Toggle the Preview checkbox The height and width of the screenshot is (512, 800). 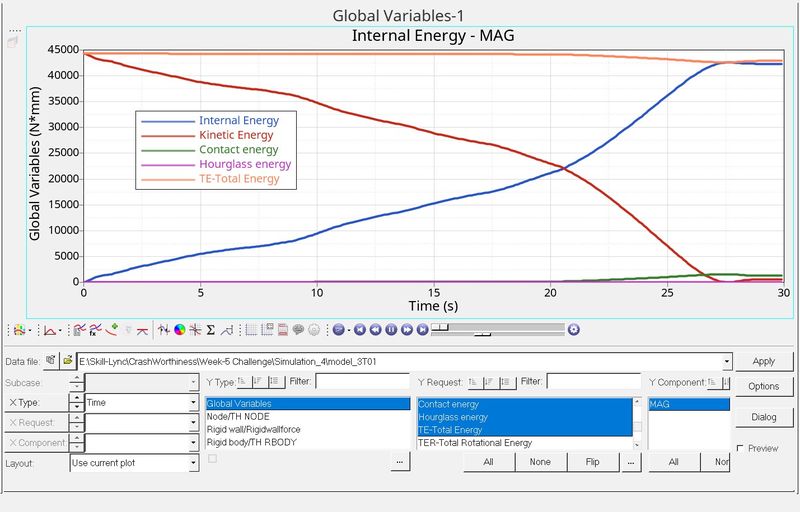coord(740,448)
